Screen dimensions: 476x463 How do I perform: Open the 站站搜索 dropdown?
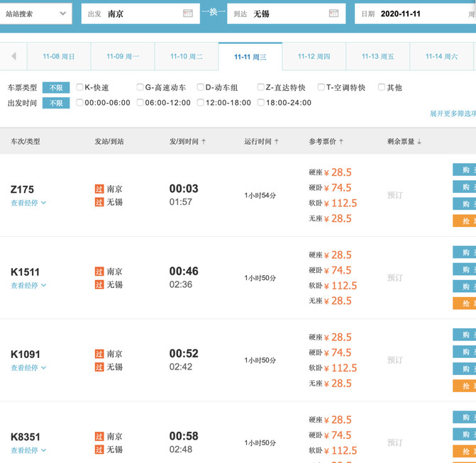pos(35,13)
